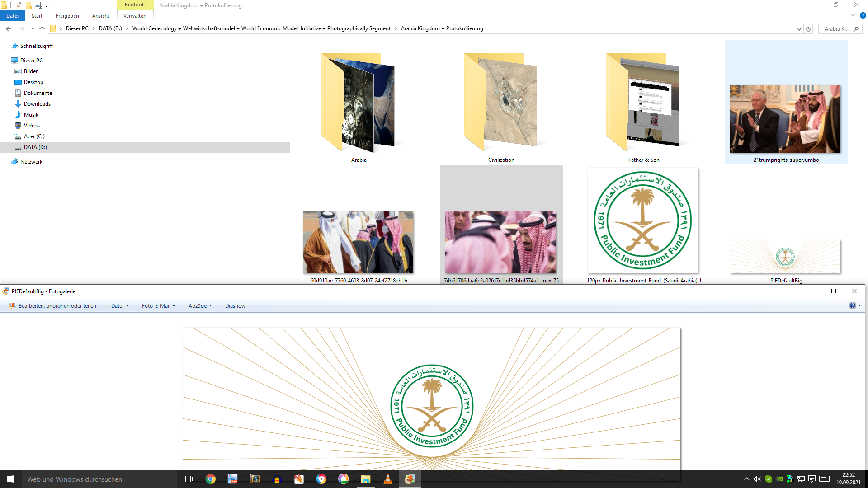
Task: Expand the Explorer ribbon with the chevron
Action: (853, 16)
